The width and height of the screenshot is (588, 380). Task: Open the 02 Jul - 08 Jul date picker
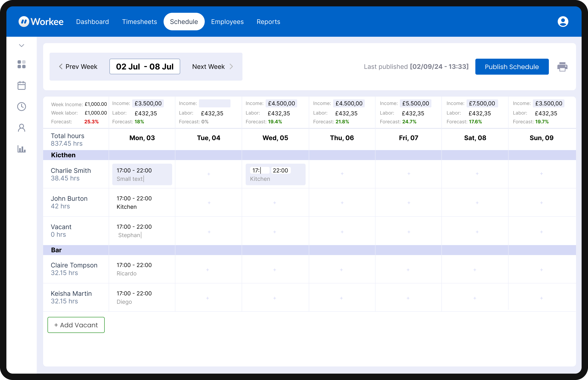point(145,67)
